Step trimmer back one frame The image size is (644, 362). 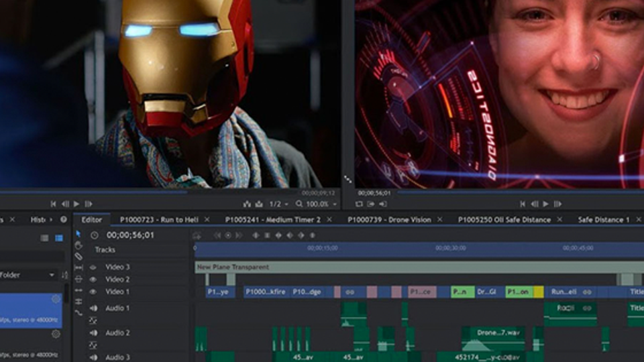[65, 204]
